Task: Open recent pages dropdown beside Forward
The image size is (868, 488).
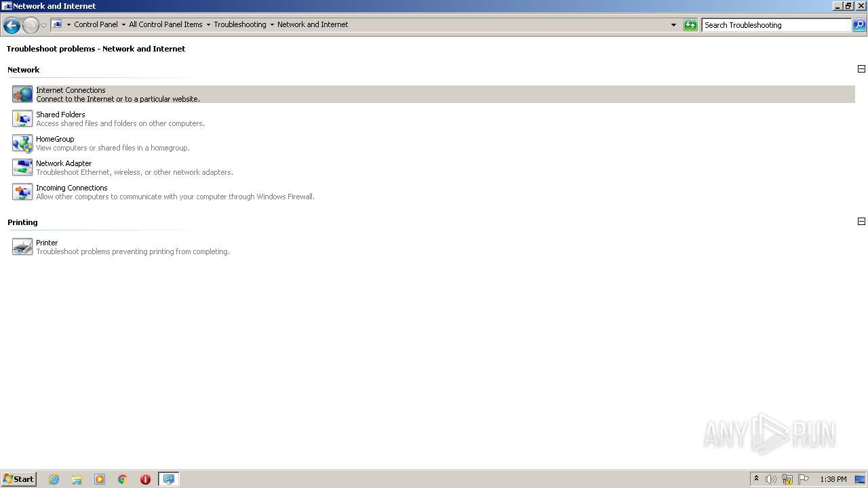Action: pyautogui.click(x=43, y=25)
